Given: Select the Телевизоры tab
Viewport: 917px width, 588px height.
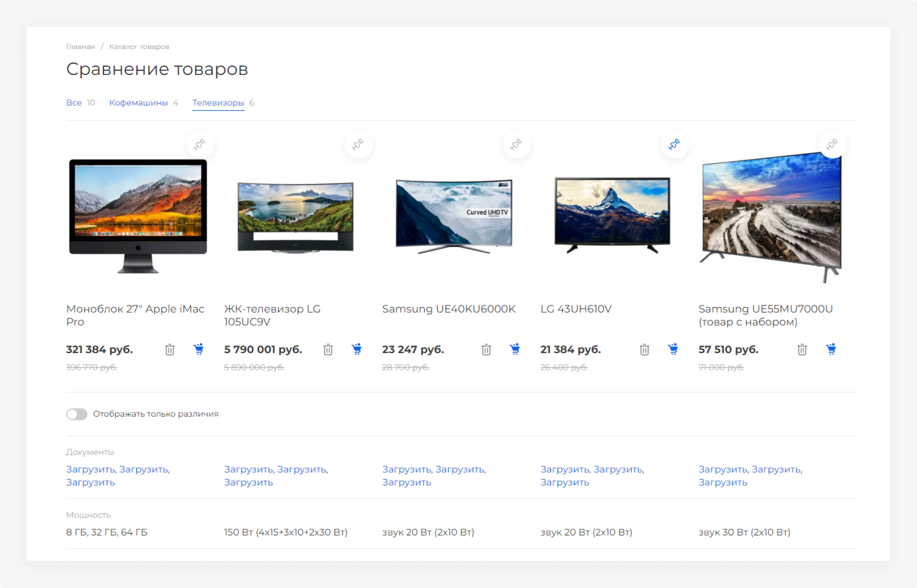Looking at the screenshot, I should click(218, 103).
